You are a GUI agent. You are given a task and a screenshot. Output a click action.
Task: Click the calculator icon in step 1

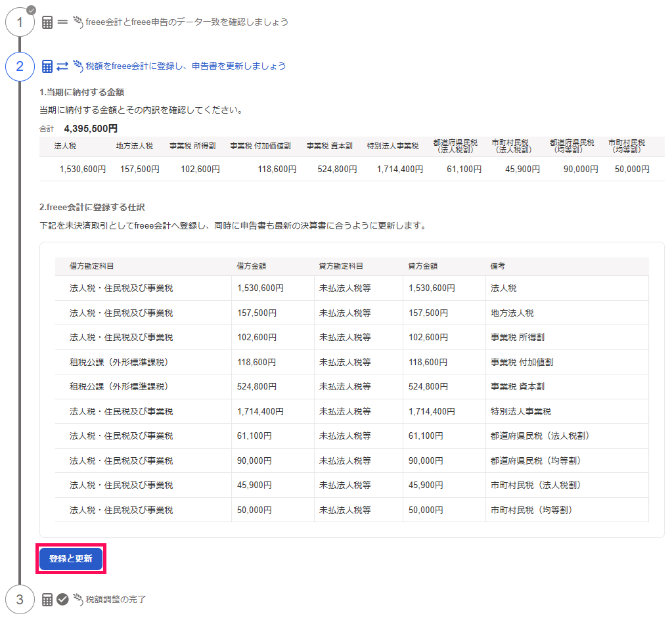[47, 22]
